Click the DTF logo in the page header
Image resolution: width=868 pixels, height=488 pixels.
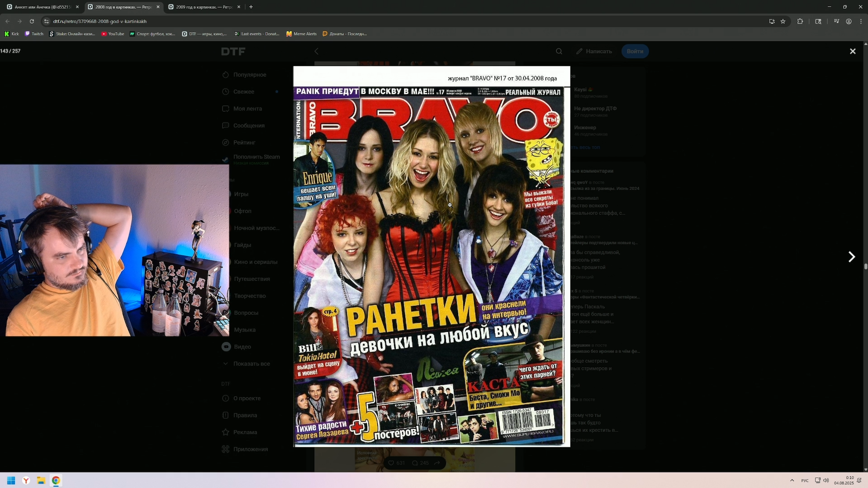233,52
